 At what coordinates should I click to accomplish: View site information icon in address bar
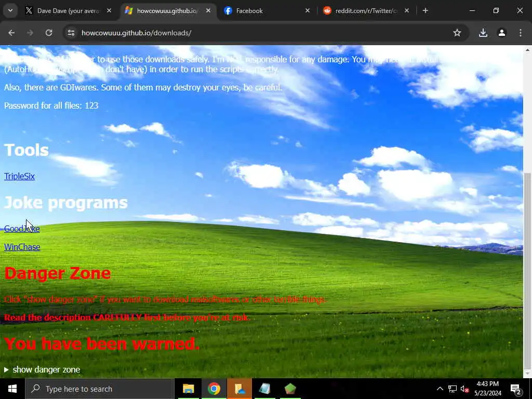[71, 33]
